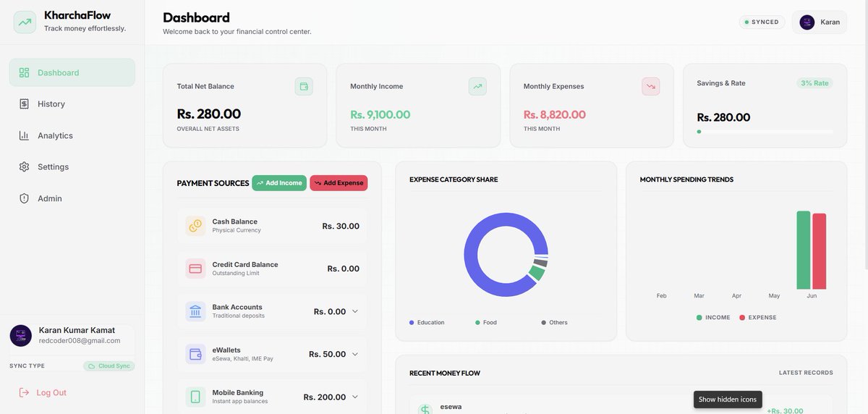The image size is (868, 414).
Task: Click the History receipt icon
Action: click(x=24, y=104)
